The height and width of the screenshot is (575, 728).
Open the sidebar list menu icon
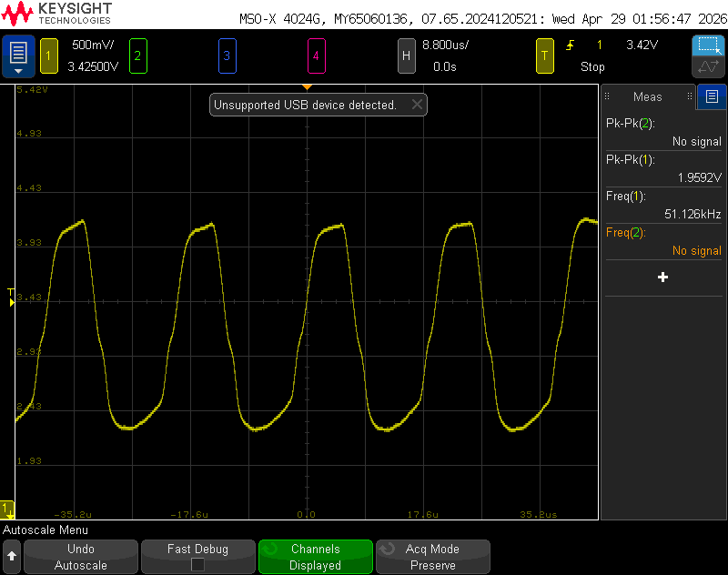tap(712, 96)
